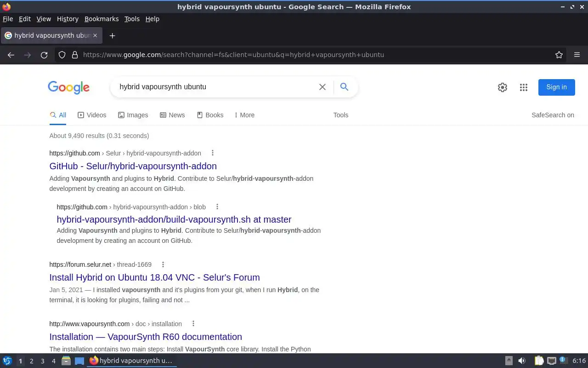Sign in to Google
Image resolution: width=588 pixels, height=368 pixels.
(x=556, y=87)
